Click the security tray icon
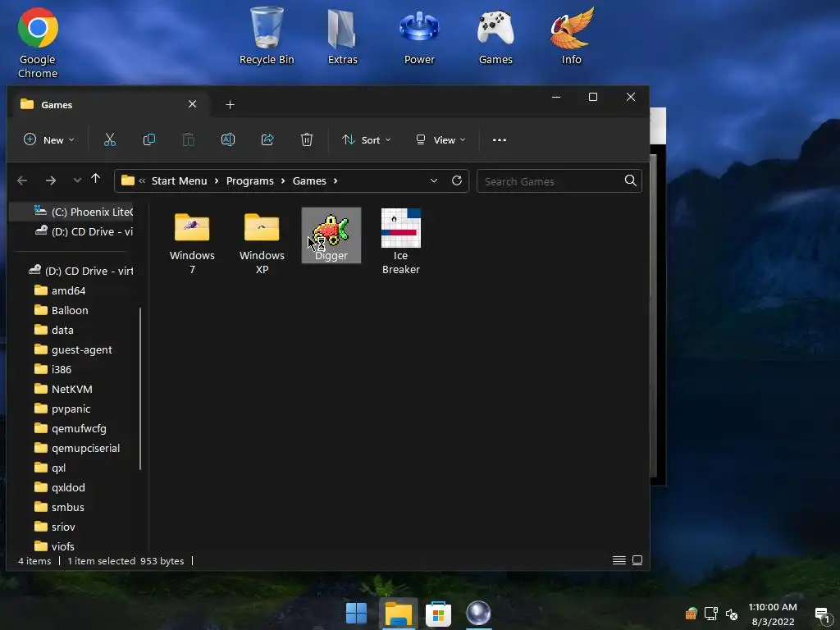 pos(691,614)
